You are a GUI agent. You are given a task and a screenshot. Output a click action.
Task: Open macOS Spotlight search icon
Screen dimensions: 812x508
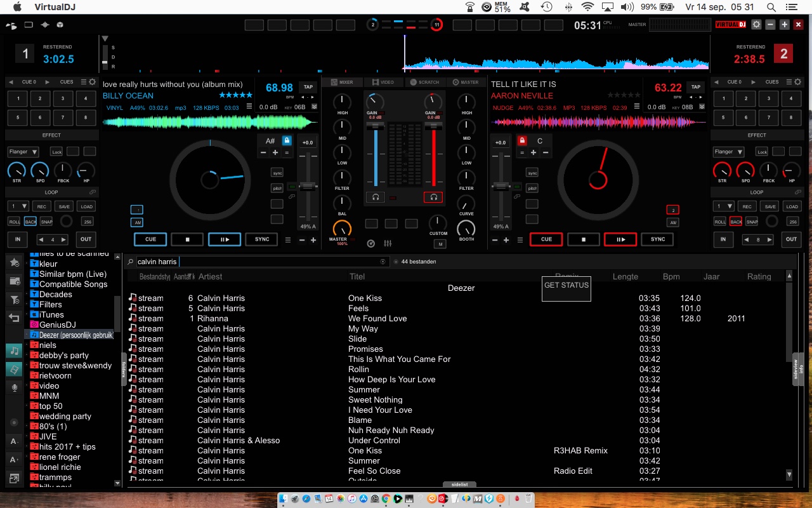[x=771, y=7]
